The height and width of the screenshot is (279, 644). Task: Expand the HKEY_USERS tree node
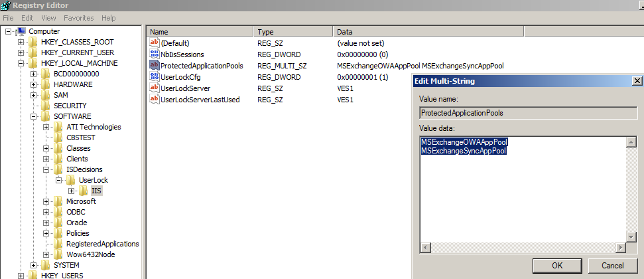(21, 276)
